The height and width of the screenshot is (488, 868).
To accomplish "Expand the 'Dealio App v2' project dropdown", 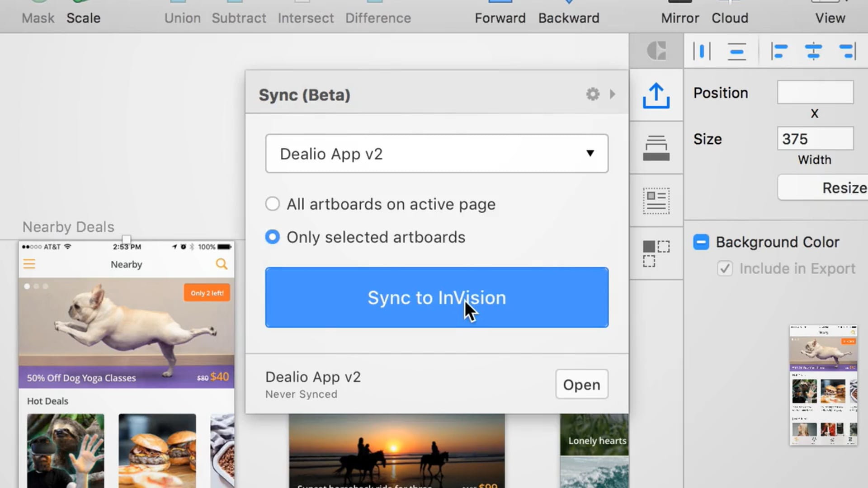I will [590, 153].
